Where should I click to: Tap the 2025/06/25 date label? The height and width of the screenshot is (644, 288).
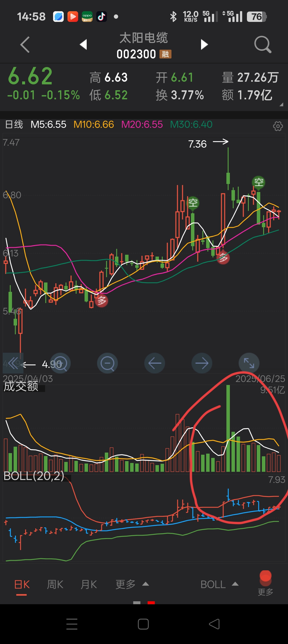260,379
